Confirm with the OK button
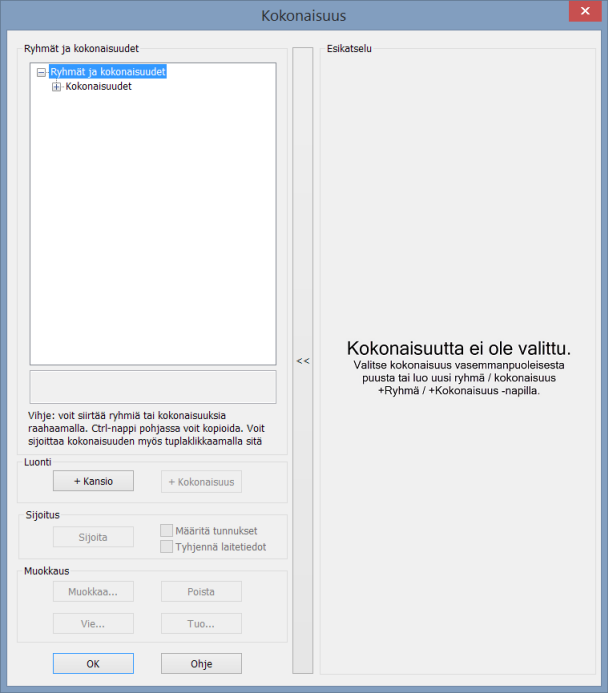 click(x=93, y=663)
